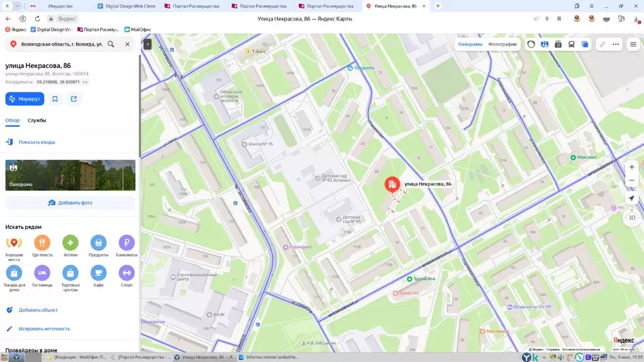Image resolution: width=644 pixels, height=362 pixels.
Task: Select Товары для дома icon
Action: 14,273
